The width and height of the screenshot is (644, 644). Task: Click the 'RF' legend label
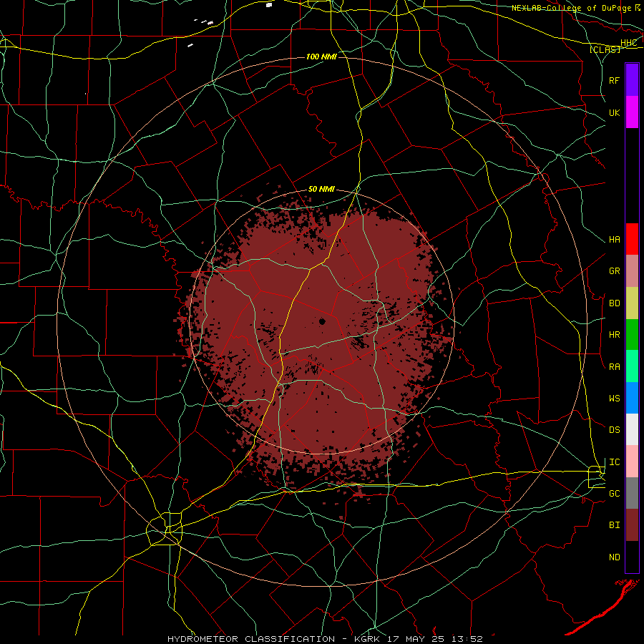click(615, 80)
